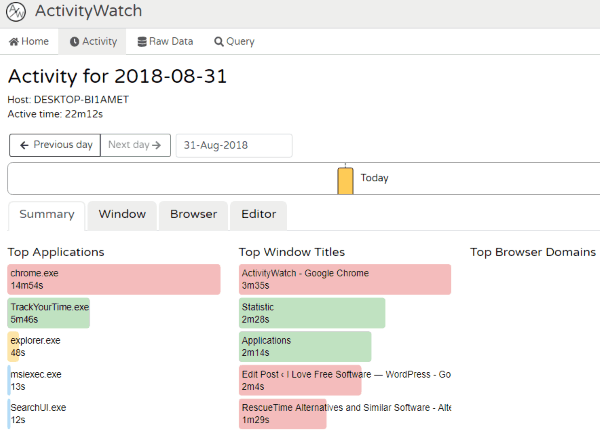Click the Today label on timeline
The image size is (600, 432).
[374, 178]
